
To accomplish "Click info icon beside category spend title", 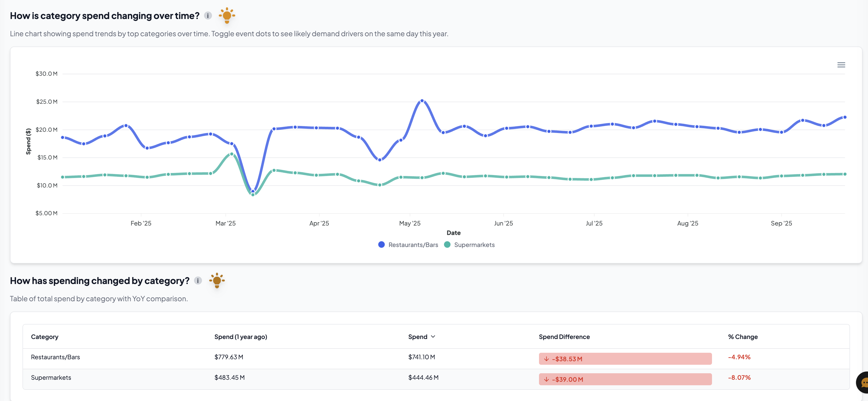I will tap(208, 16).
